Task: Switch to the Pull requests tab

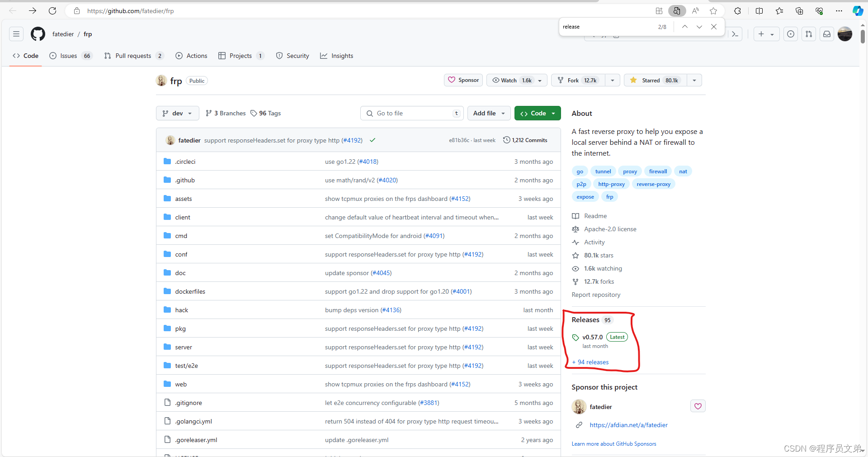Action: 133,56
